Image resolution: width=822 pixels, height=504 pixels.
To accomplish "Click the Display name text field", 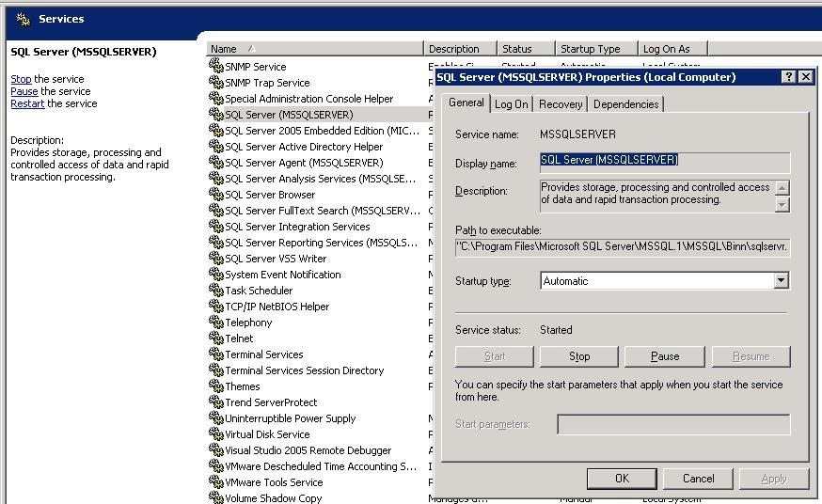I will [x=665, y=163].
